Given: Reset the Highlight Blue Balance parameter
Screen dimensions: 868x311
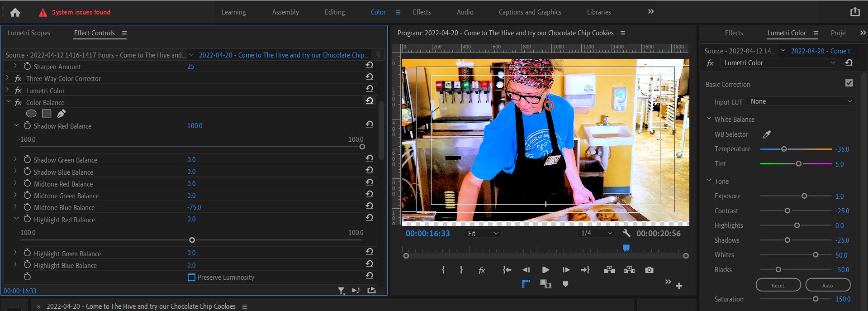Looking at the screenshot, I should click(x=370, y=263).
